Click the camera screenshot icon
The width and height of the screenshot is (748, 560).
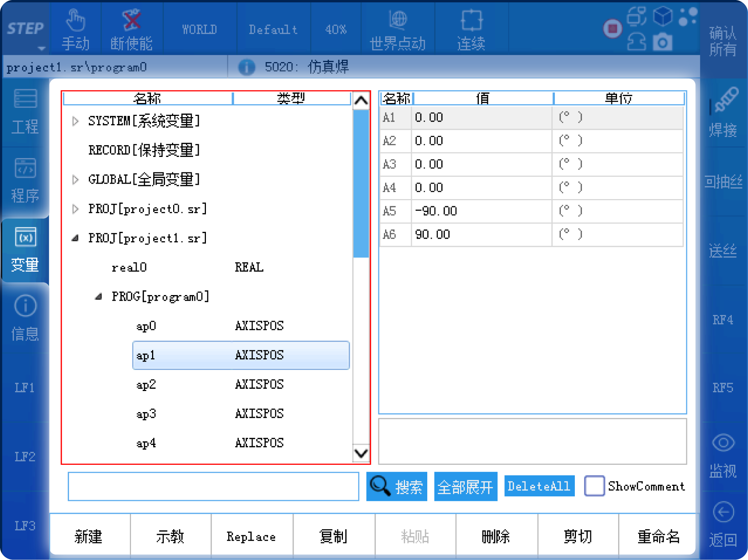(x=663, y=41)
